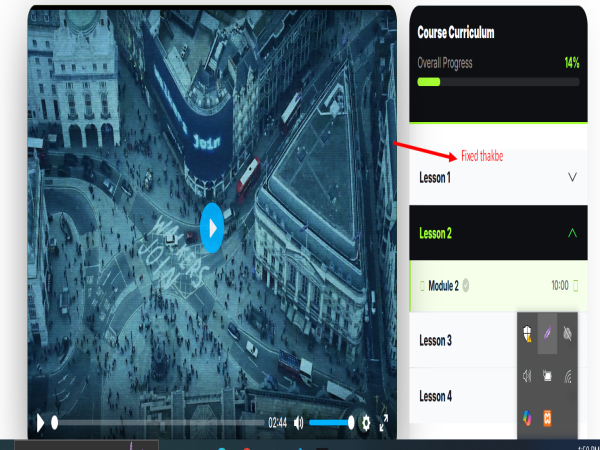Click the 14% progress value
The image size is (600, 450).
[572, 63]
